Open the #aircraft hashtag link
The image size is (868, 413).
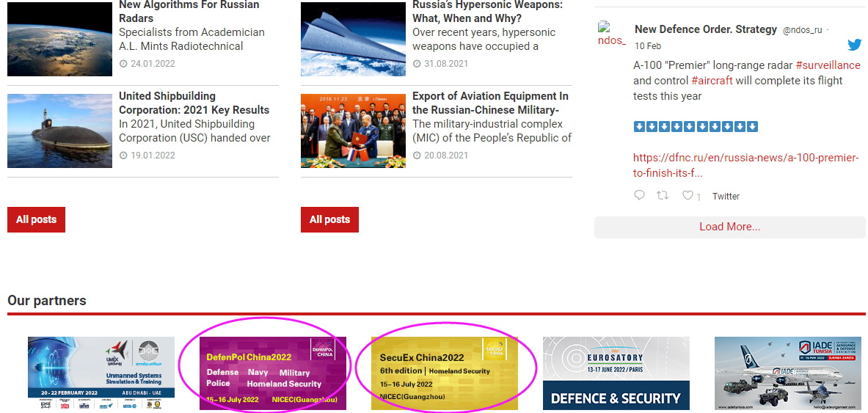[712, 81]
